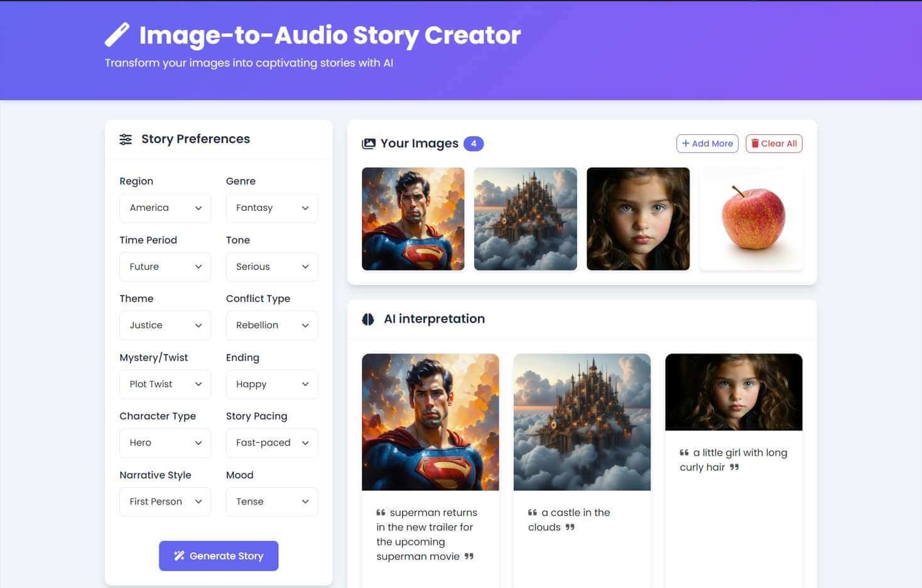Click the AI interpretation heading

(434, 319)
